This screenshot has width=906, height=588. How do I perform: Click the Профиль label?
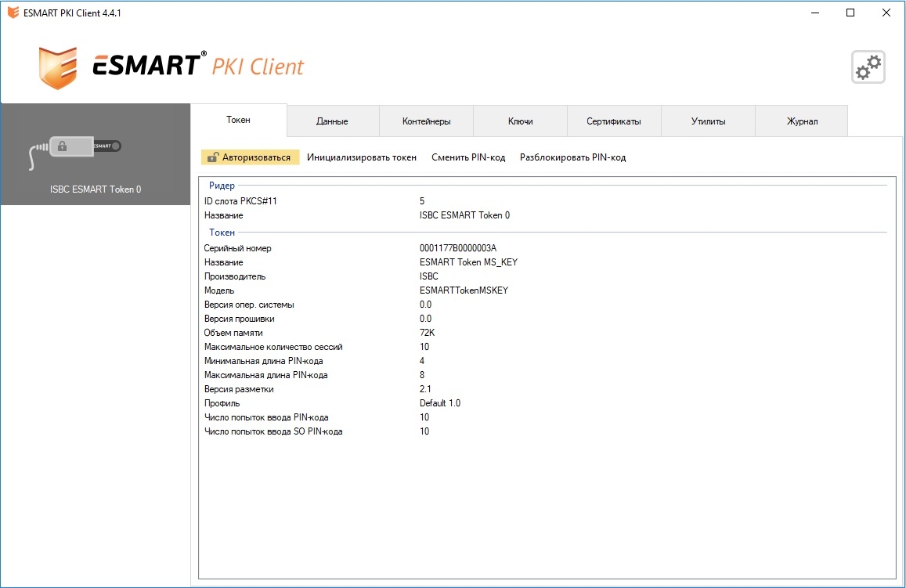tap(222, 403)
